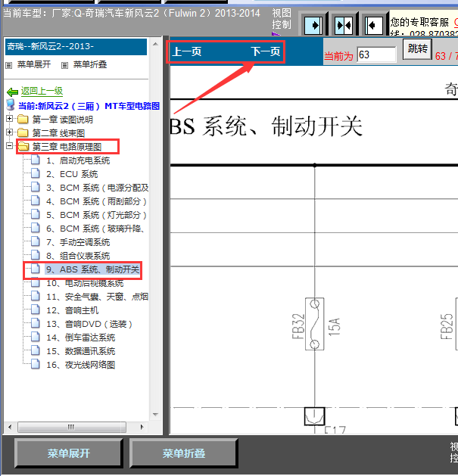Click folder icon of 第二章 线束图
The height and width of the screenshot is (476, 458).
(x=23, y=133)
